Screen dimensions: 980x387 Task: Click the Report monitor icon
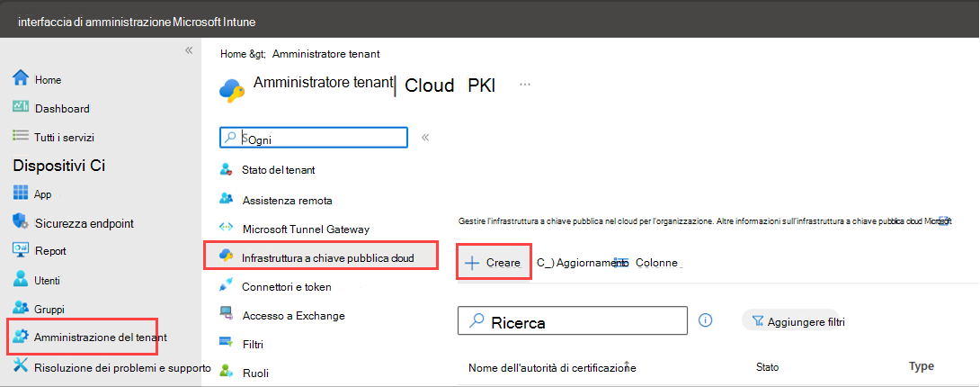(22, 249)
